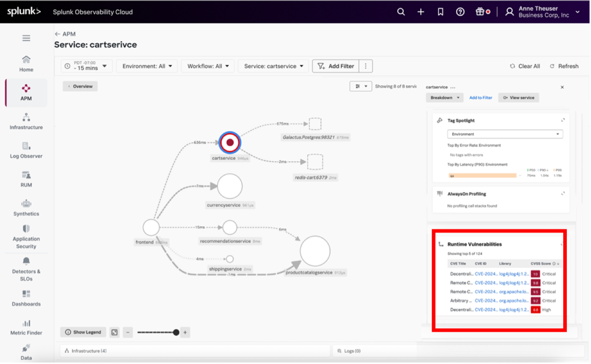Select the redis-cart:6379 node
Screen dimensions: 591x364
(x=315, y=162)
